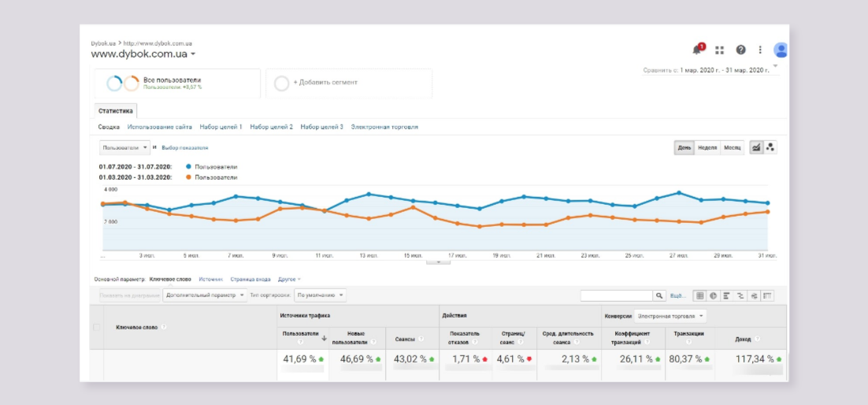This screenshot has height=405, width=868.
Task: Open the Использование сайта tab
Action: [x=160, y=127]
